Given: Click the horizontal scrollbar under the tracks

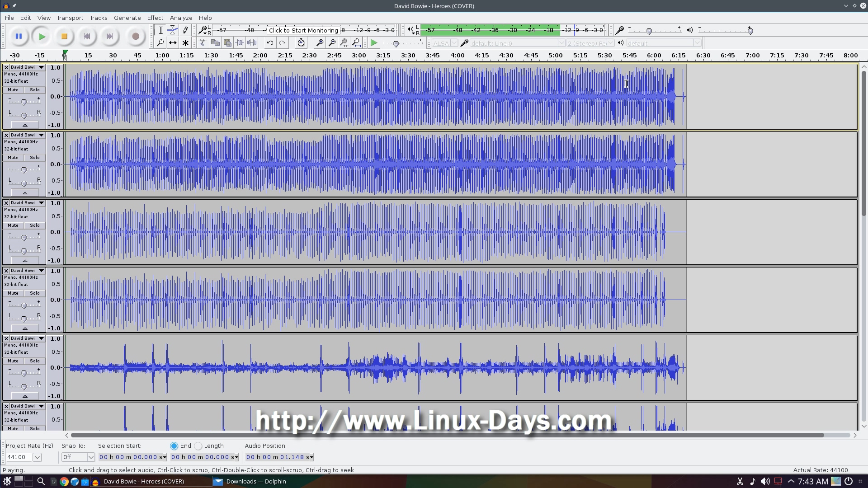Looking at the screenshot, I should pos(448,435).
